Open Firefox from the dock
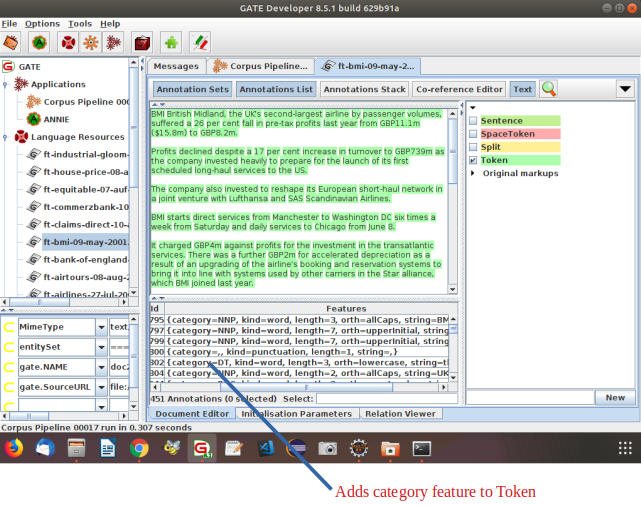The image size is (641, 505). click(14, 448)
